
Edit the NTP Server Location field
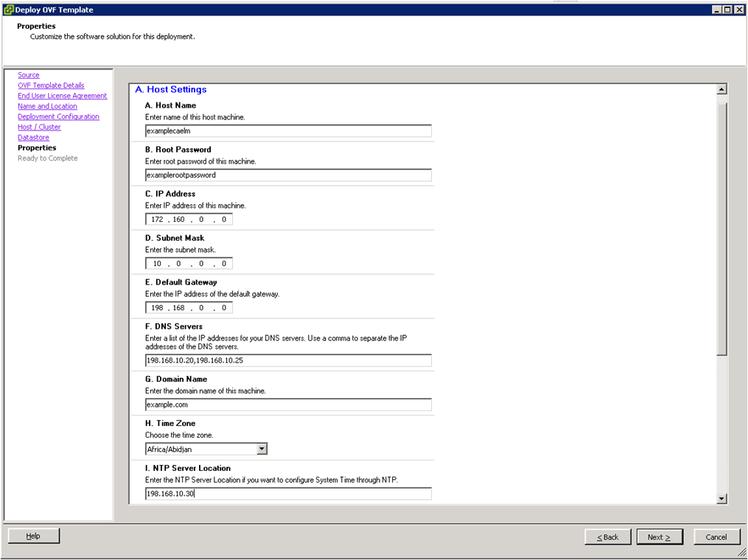tap(287, 493)
